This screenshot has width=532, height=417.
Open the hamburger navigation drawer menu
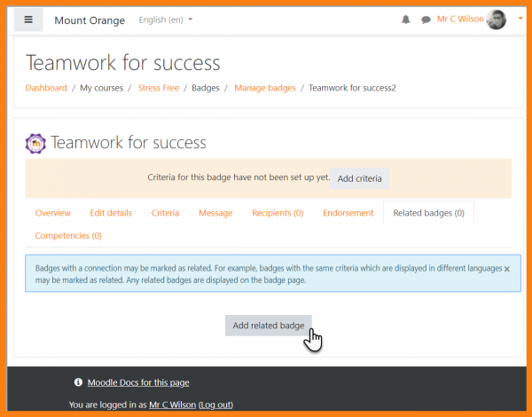coord(28,20)
